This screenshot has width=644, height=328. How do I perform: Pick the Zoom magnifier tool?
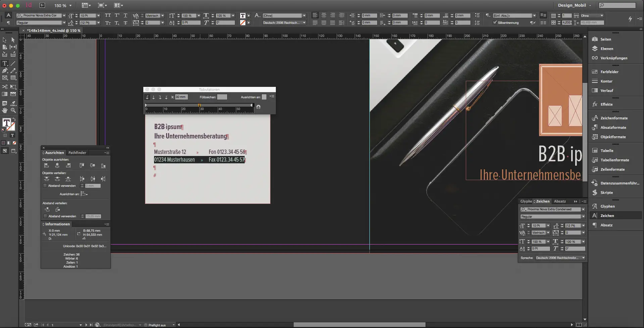(13, 110)
